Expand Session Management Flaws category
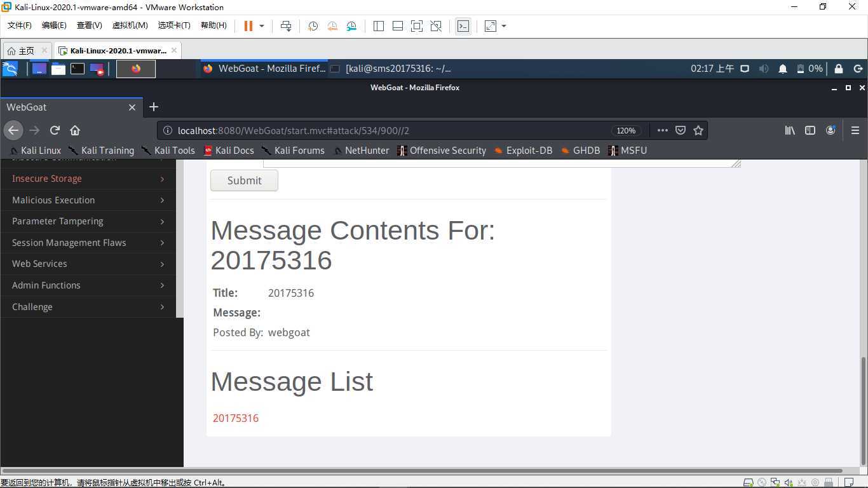The width and height of the screenshot is (868, 488). click(88, 243)
